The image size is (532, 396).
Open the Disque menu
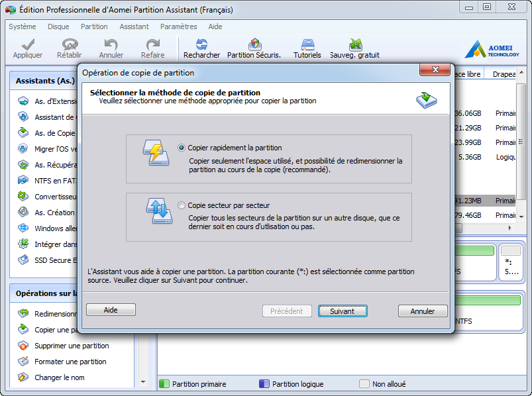(58, 26)
